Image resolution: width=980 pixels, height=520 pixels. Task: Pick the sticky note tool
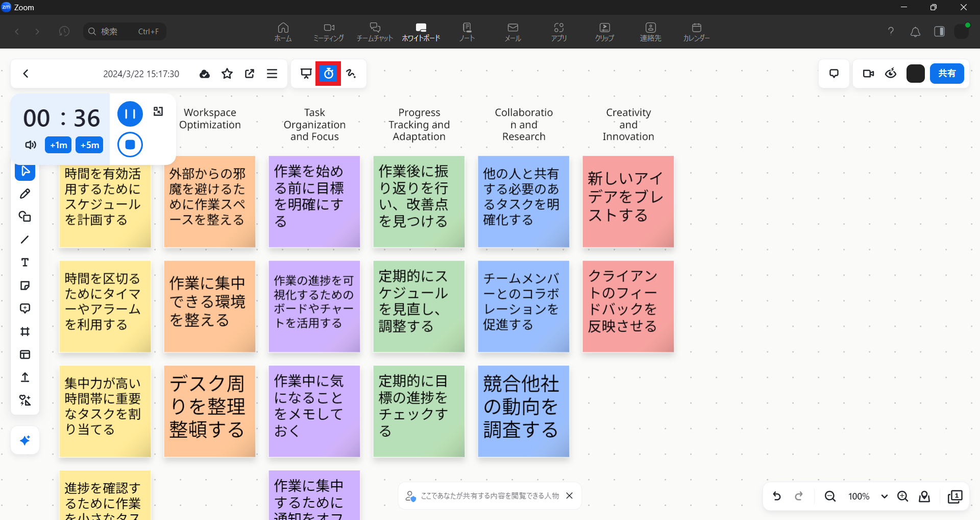point(25,286)
